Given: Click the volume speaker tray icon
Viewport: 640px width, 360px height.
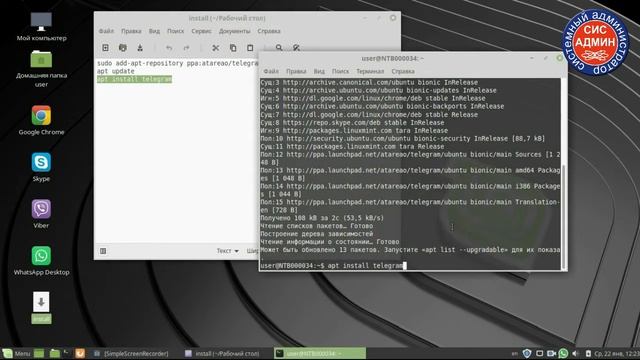Looking at the screenshot, I should pyautogui.click(x=576, y=353).
